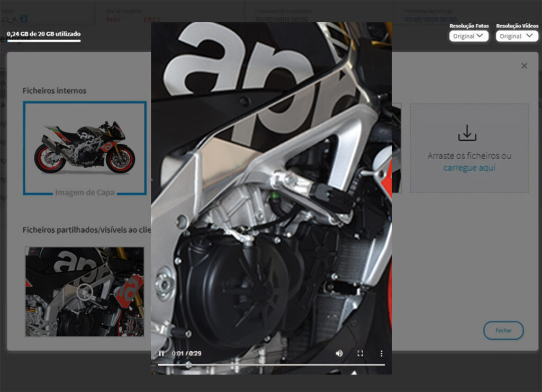542x392 pixels.
Task: Open the Resolução Fotos dropdown
Action: (468, 36)
